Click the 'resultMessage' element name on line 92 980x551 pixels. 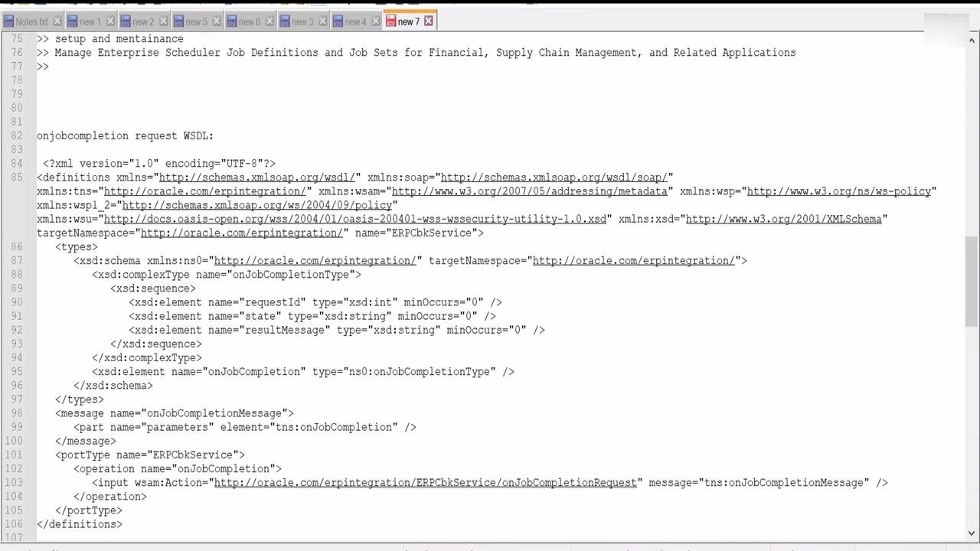pos(285,330)
